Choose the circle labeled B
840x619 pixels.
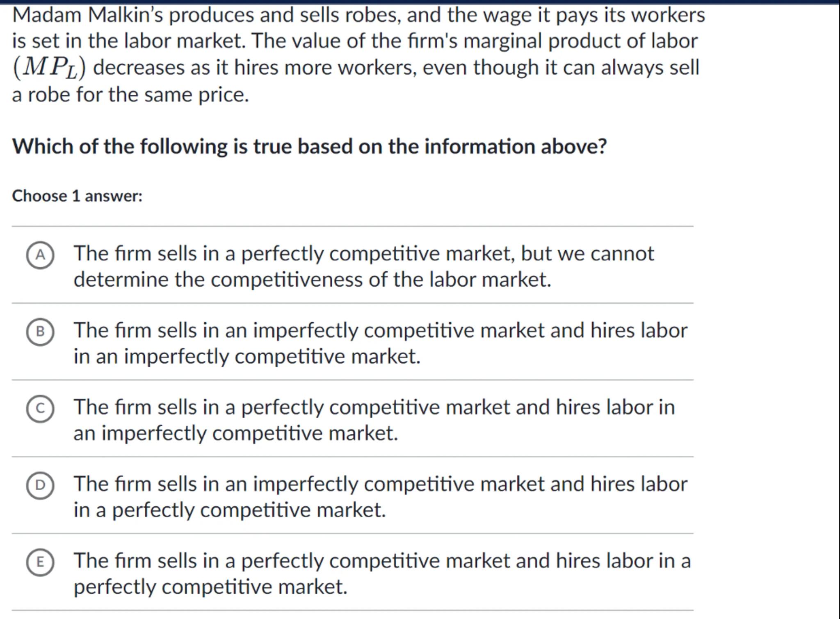[40, 332]
